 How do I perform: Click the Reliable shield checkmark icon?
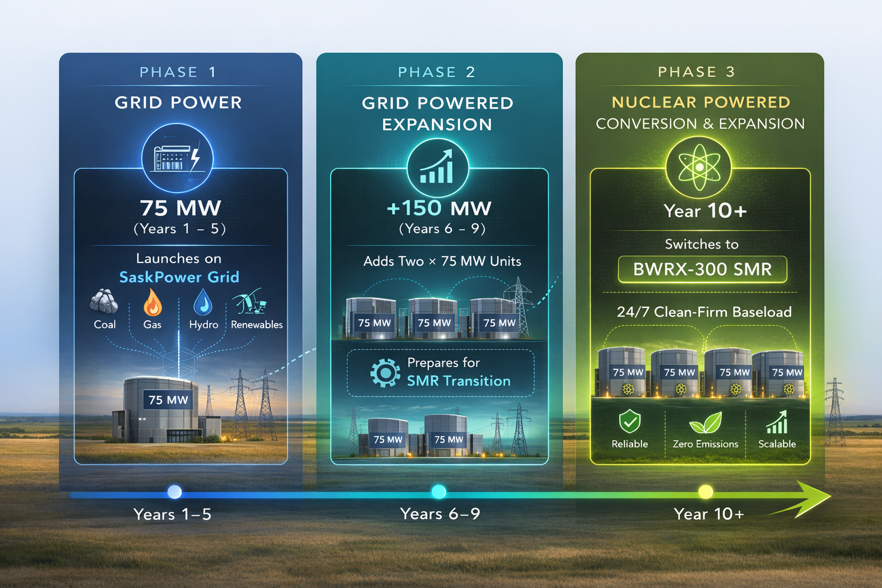click(x=630, y=422)
